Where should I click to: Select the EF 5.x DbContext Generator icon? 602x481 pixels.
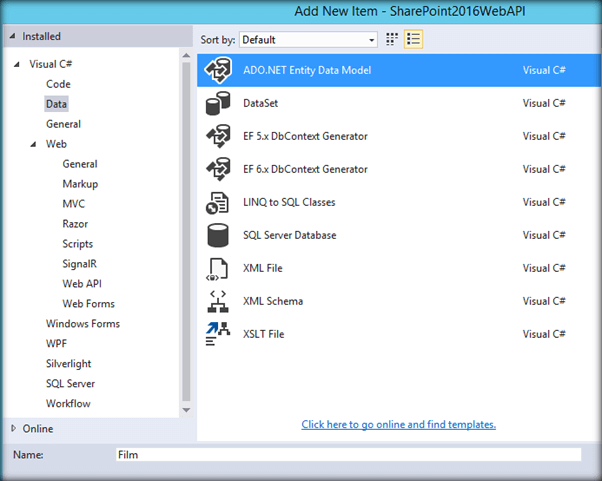click(x=218, y=137)
